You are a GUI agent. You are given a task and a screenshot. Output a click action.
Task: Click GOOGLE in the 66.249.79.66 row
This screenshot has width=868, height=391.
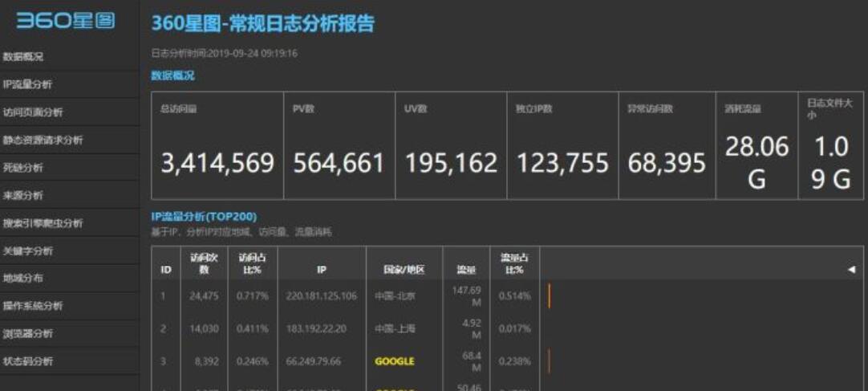[395, 361]
